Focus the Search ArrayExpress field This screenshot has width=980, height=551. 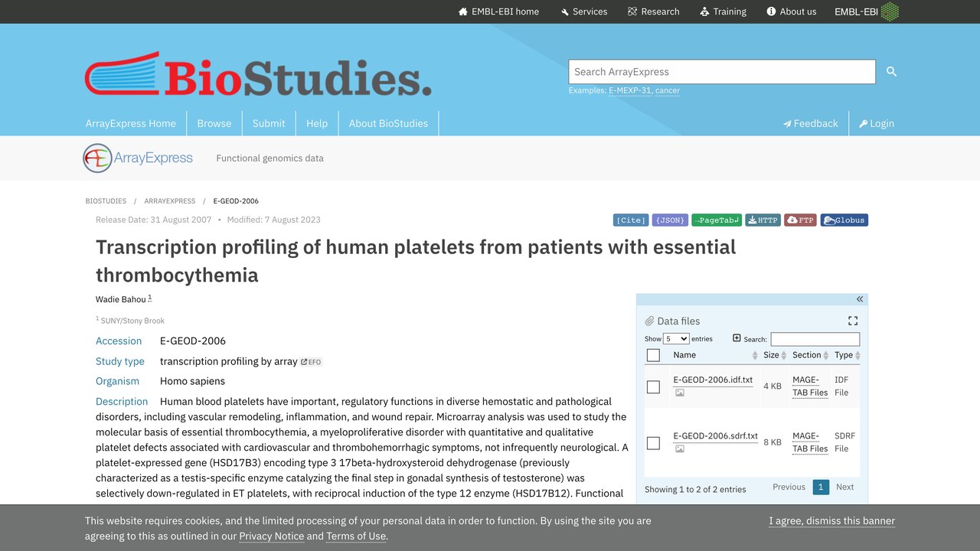(722, 72)
